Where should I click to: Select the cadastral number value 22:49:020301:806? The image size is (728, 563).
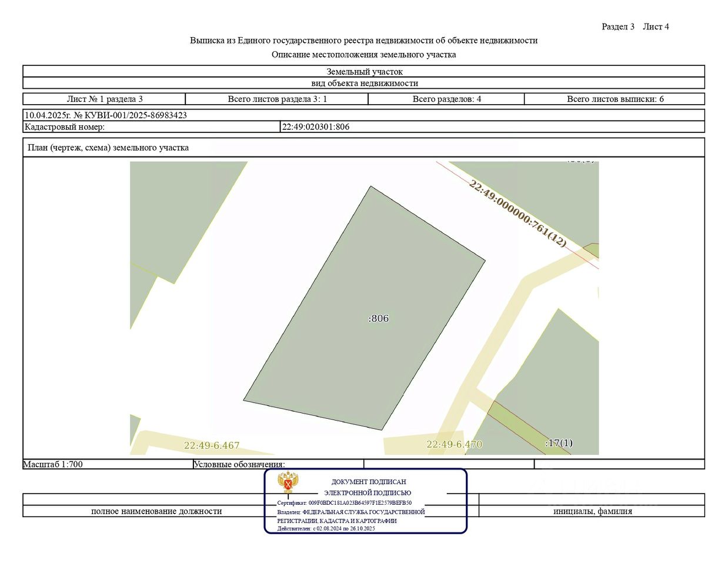coord(316,126)
